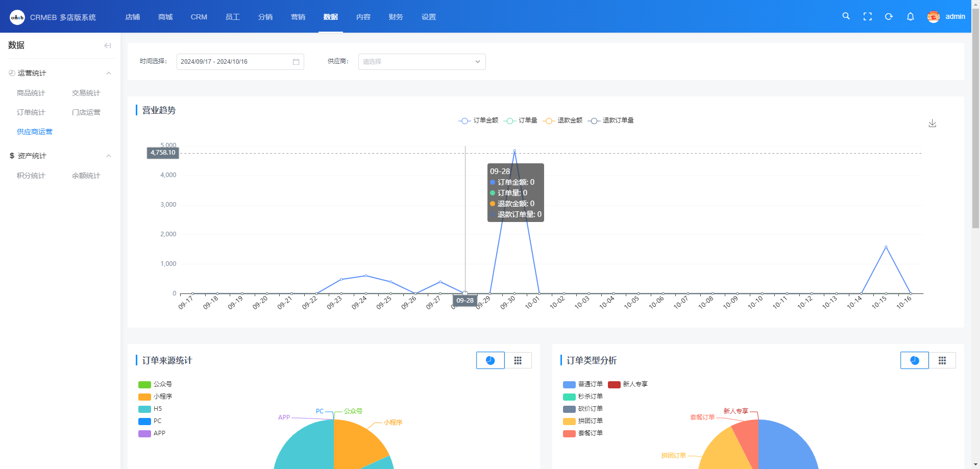Collapse the sidebar with the fold icon
This screenshot has width=980, height=469.
(107, 45)
